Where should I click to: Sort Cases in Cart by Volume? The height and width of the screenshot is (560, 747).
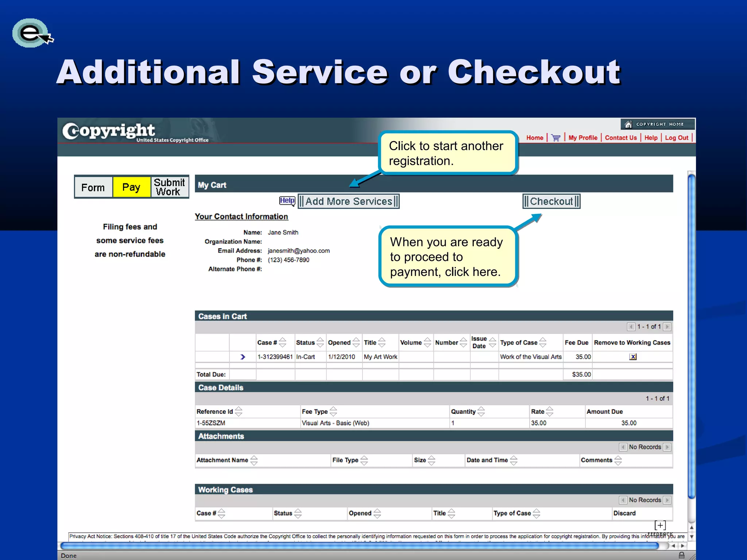[x=427, y=342]
